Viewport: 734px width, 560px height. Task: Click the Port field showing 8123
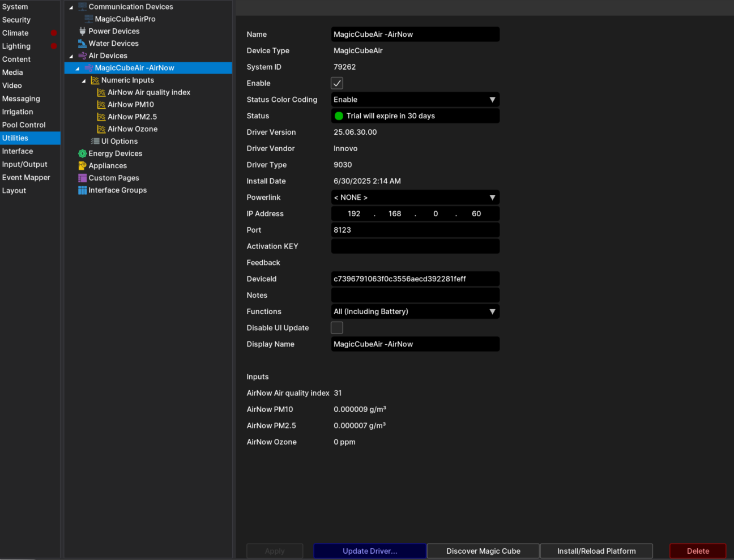coord(415,230)
